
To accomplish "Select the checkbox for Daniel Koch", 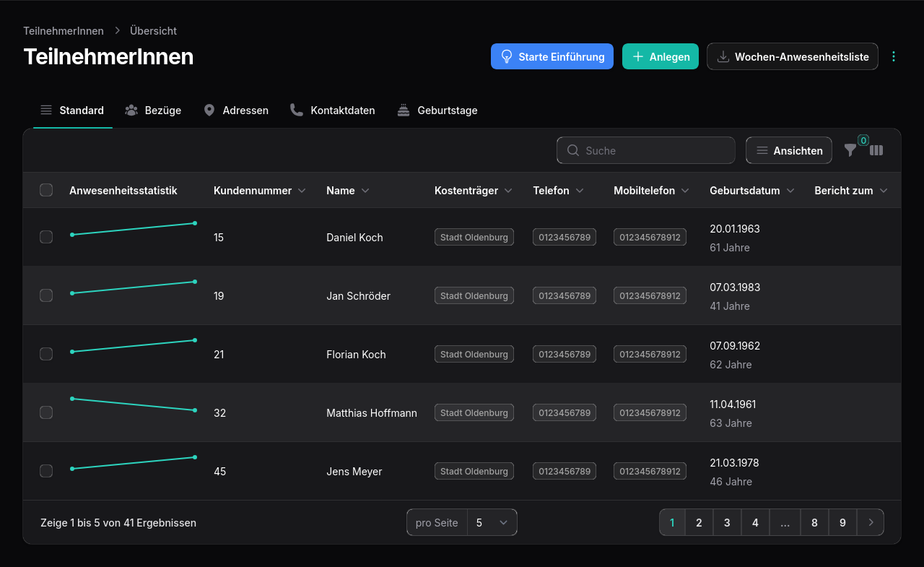I will (46, 237).
